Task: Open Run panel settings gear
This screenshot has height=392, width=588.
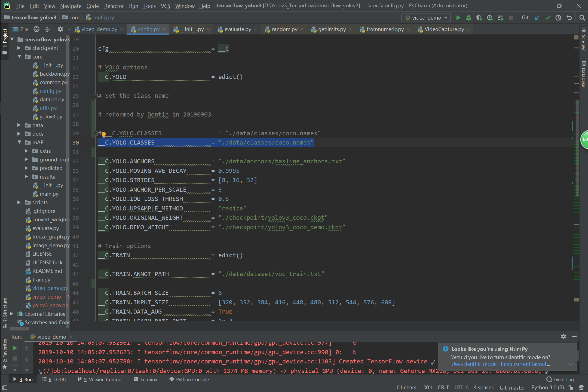Action: pos(563,336)
